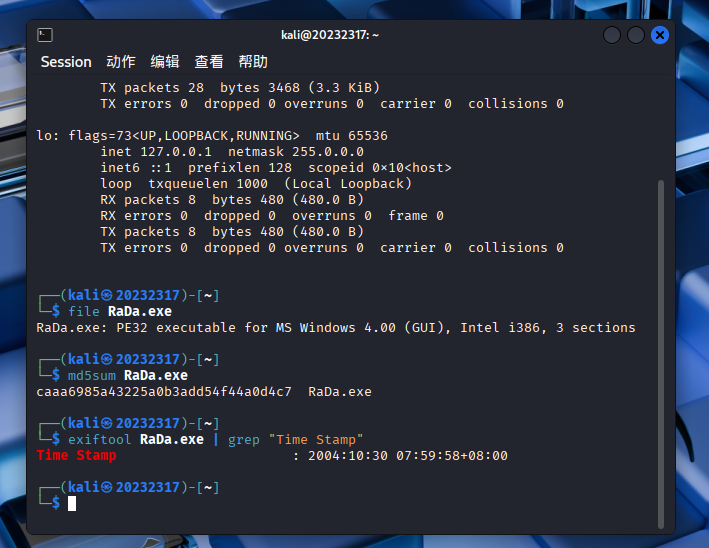The width and height of the screenshot is (709, 548).
Task: Click the loop txqueuelen 1000 line
Action: 256,184
